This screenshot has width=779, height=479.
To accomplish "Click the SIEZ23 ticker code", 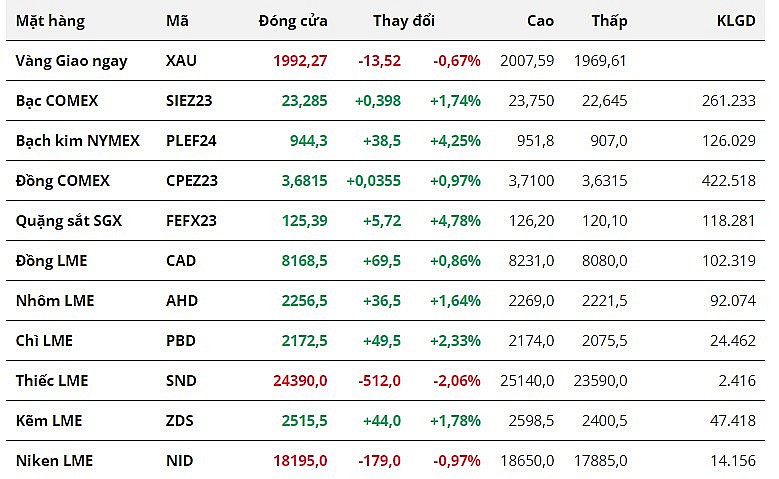I will click(x=189, y=101).
